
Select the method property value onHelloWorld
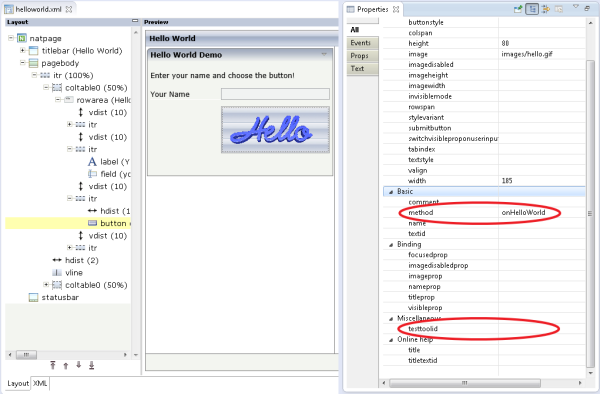coord(523,213)
